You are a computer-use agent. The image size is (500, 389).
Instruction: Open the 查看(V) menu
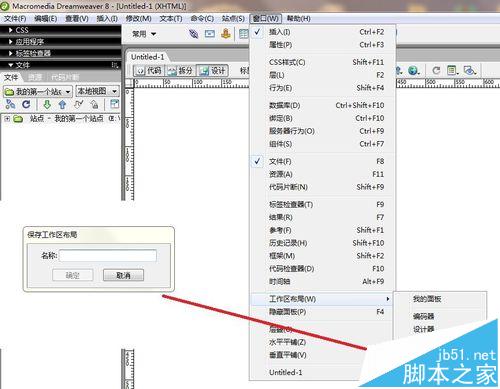(77, 19)
